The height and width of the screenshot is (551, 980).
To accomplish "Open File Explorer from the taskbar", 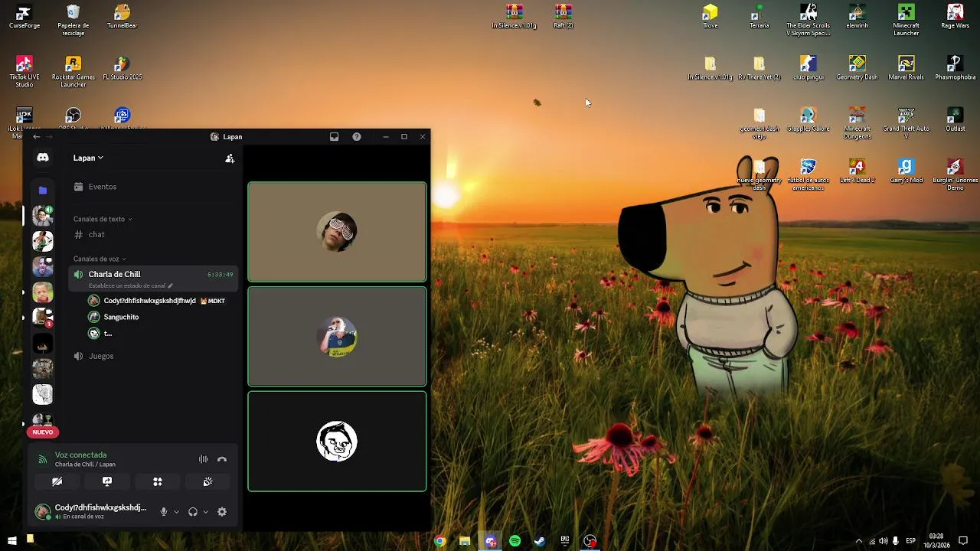I will [465, 541].
